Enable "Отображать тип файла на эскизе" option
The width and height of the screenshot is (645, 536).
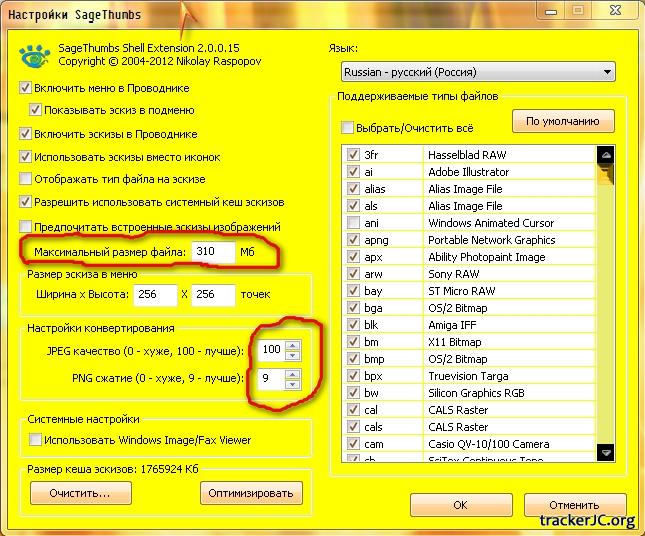(26, 179)
